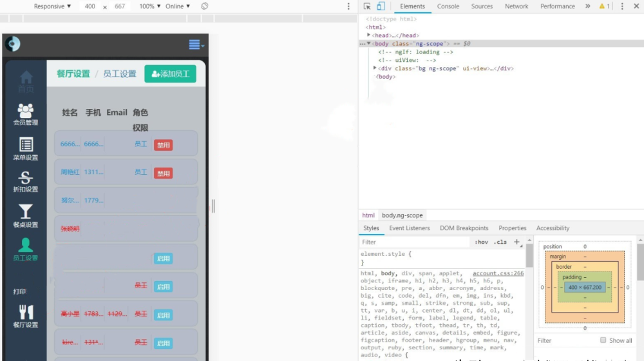Switch to the Console tab
Viewport: 644px width, 361px height.
pyautogui.click(x=448, y=6)
